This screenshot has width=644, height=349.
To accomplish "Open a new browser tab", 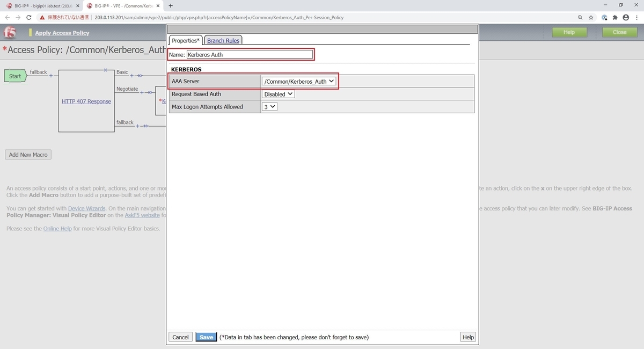I will pos(171,5).
